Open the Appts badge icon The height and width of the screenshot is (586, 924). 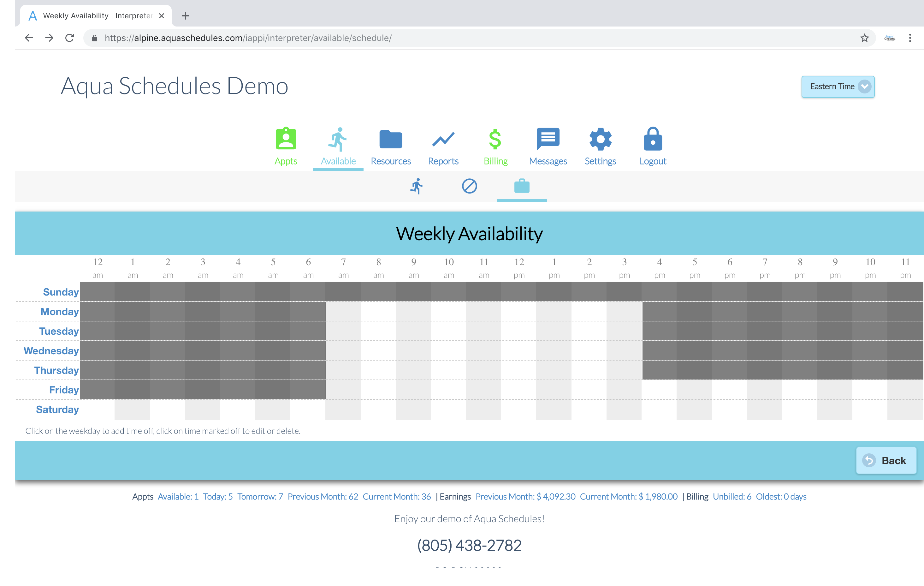click(x=286, y=139)
